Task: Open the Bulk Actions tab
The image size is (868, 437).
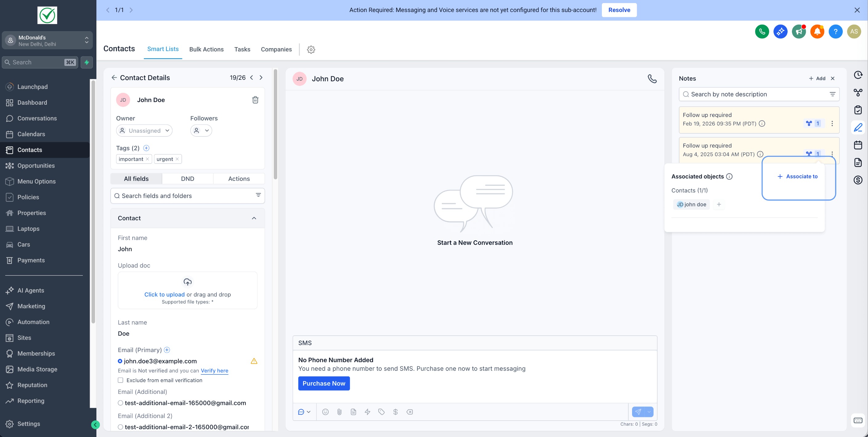Action: point(206,49)
